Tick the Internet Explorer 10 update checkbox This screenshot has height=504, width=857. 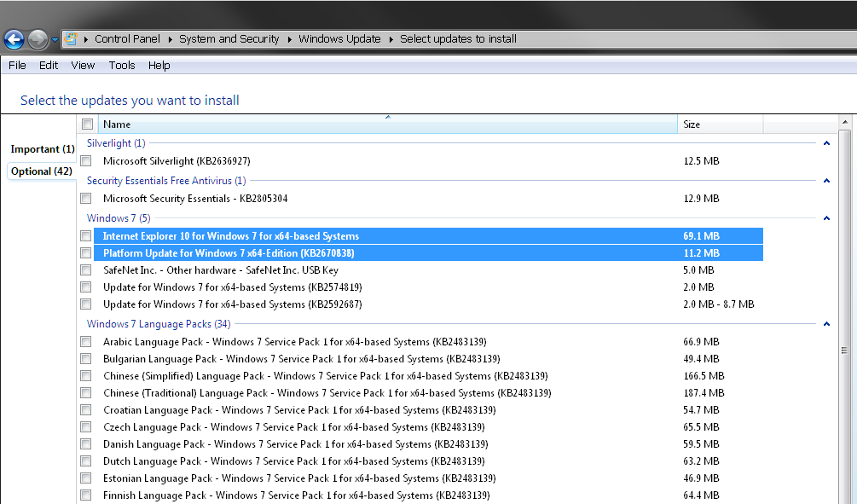coord(86,236)
